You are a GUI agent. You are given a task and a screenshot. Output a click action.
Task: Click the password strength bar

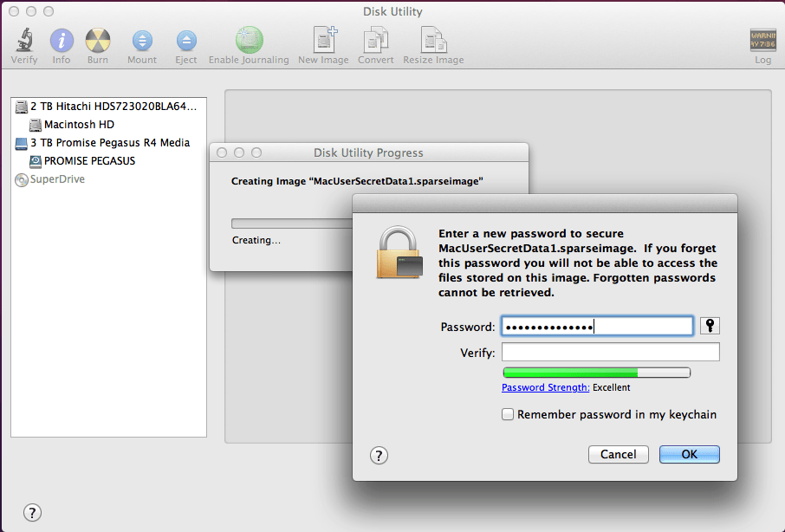pos(596,372)
